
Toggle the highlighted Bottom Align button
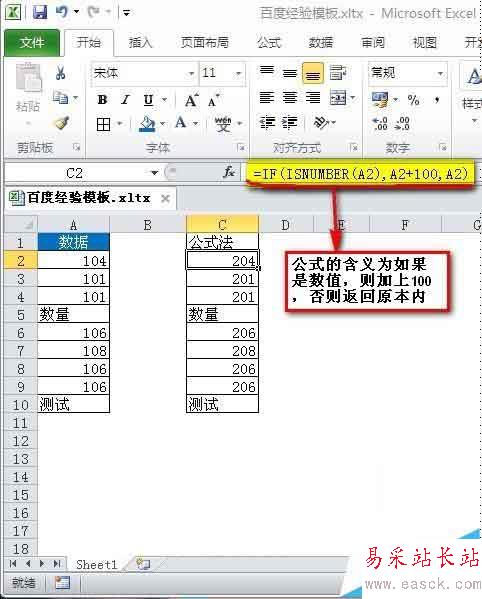[x=313, y=73]
